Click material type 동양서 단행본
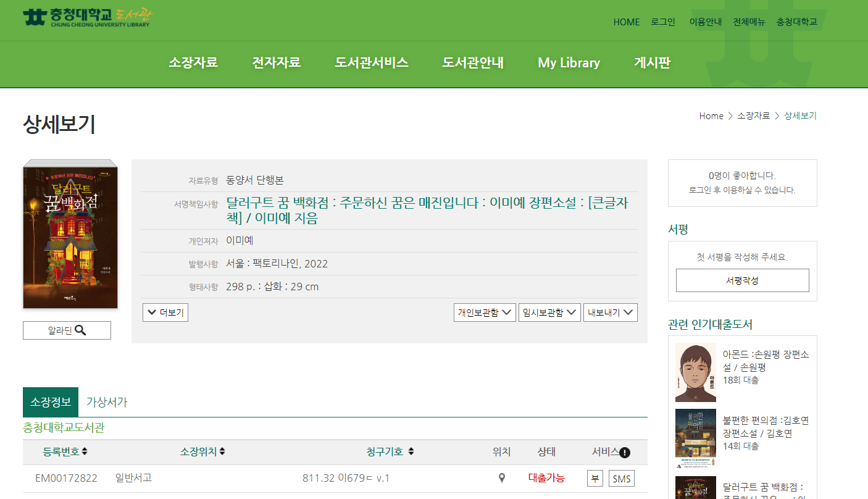Screen dimensions: 868x499 click(x=255, y=180)
